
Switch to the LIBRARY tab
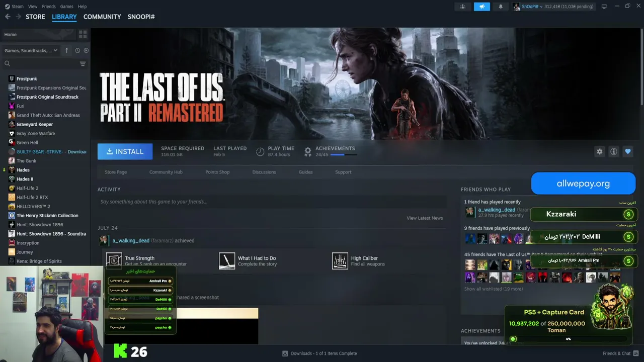coord(64,17)
